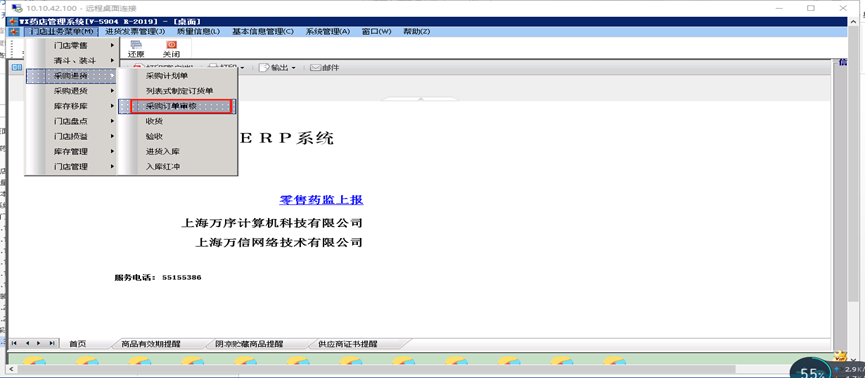Viewport: 865px width, 378px height.
Task: Open the 进货发票管理(J) menu
Action: pos(135,31)
